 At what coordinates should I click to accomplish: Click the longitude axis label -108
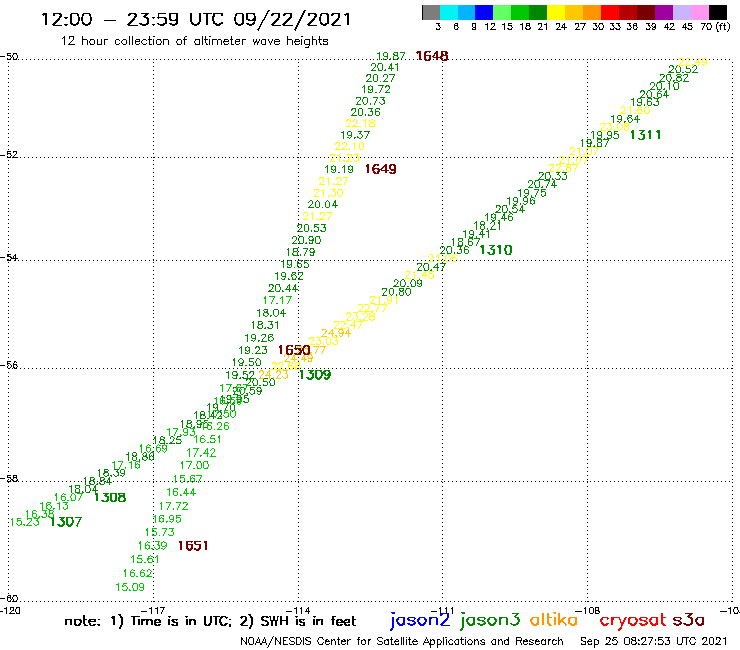pos(588,610)
